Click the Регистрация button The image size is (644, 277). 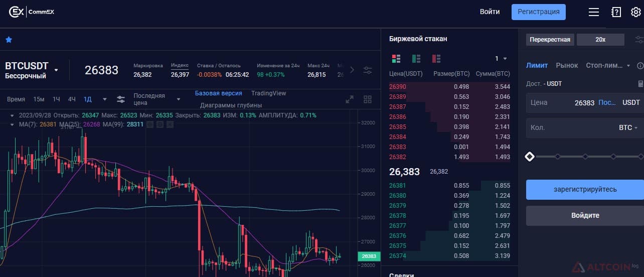click(x=539, y=12)
